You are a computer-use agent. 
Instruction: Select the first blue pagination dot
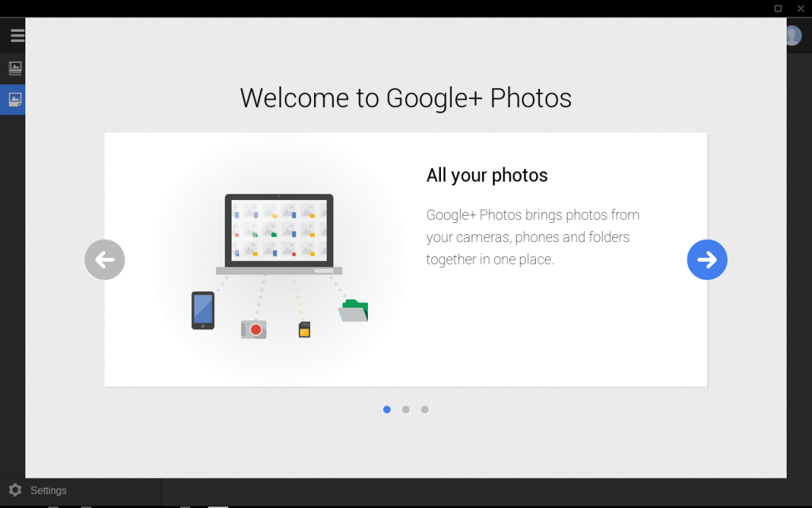pyautogui.click(x=387, y=410)
